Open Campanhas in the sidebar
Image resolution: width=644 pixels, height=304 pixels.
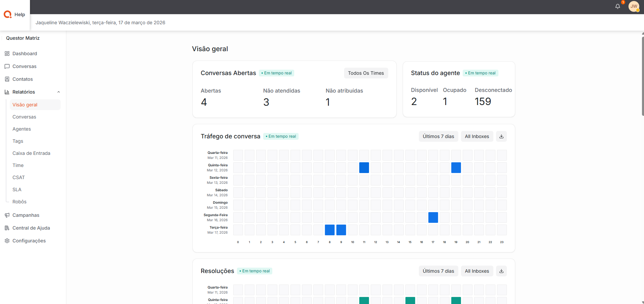26,215
